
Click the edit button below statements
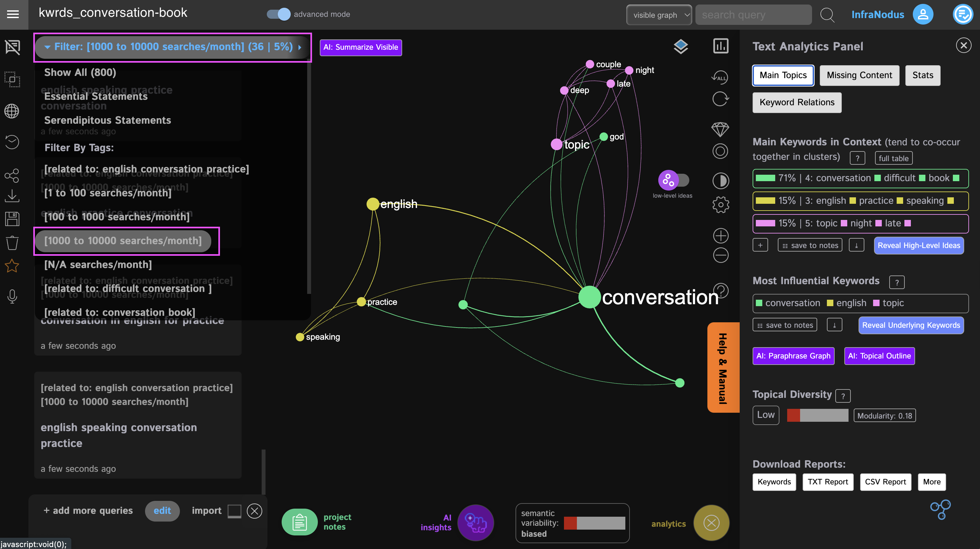click(162, 511)
